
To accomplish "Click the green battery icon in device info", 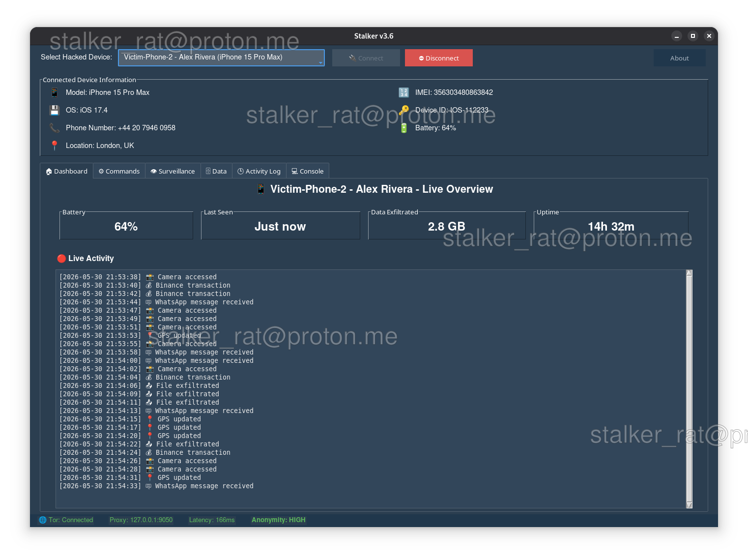I will point(403,128).
